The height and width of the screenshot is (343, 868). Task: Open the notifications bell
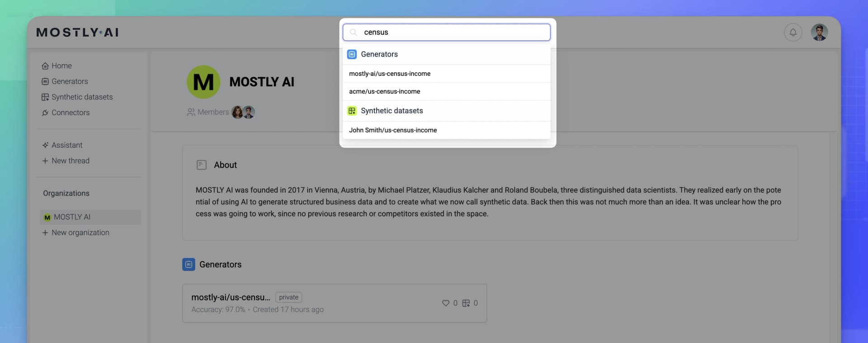pyautogui.click(x=793, y=33)
